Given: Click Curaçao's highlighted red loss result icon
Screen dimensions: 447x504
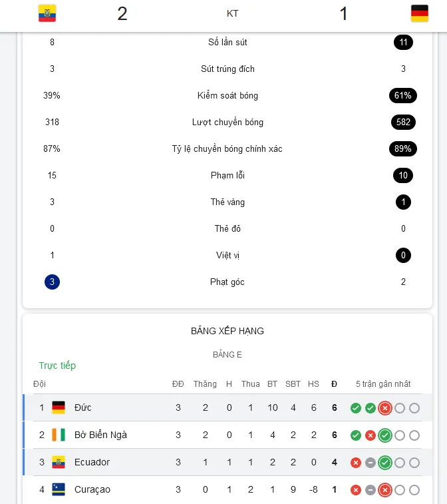Looking at the screenshot, I should pos(385,490).
